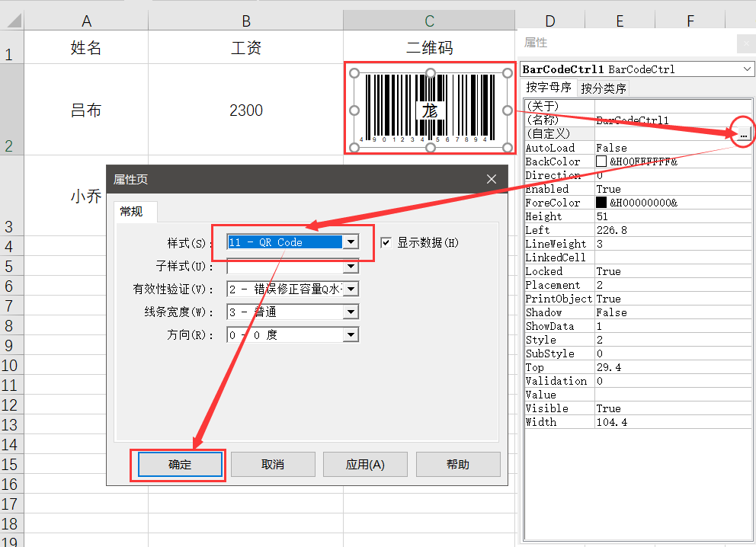Select row 1 header

click(x=11, y=47)
